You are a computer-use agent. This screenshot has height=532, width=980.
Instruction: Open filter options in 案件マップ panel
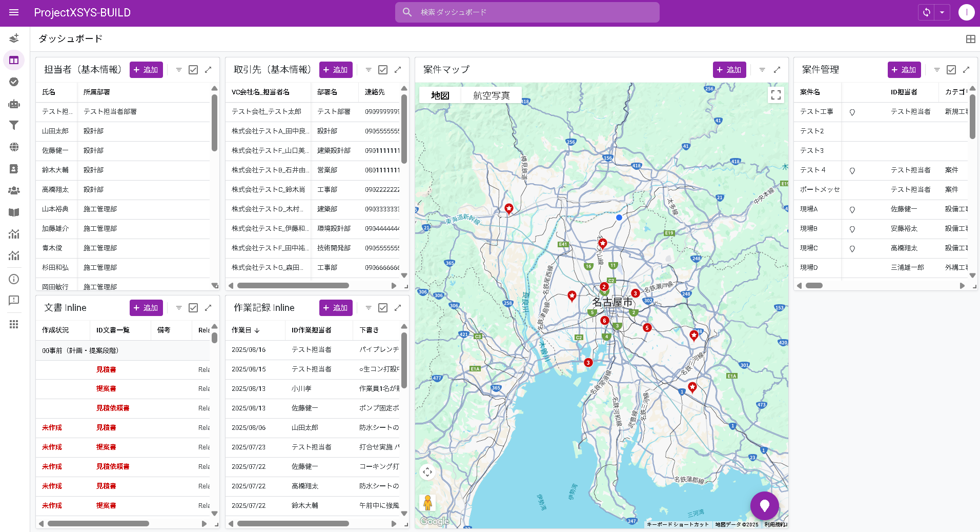pyautogui.click(x=762, y=70)
